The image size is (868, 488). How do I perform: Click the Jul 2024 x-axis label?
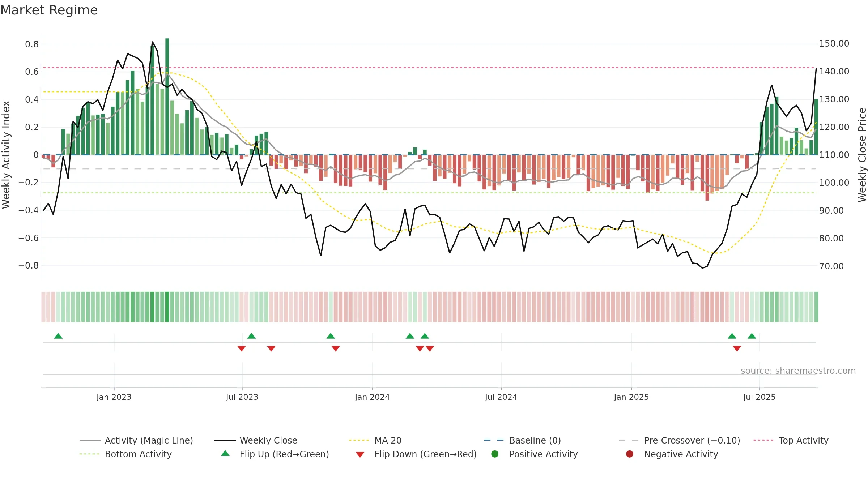[x=501, y=397]
